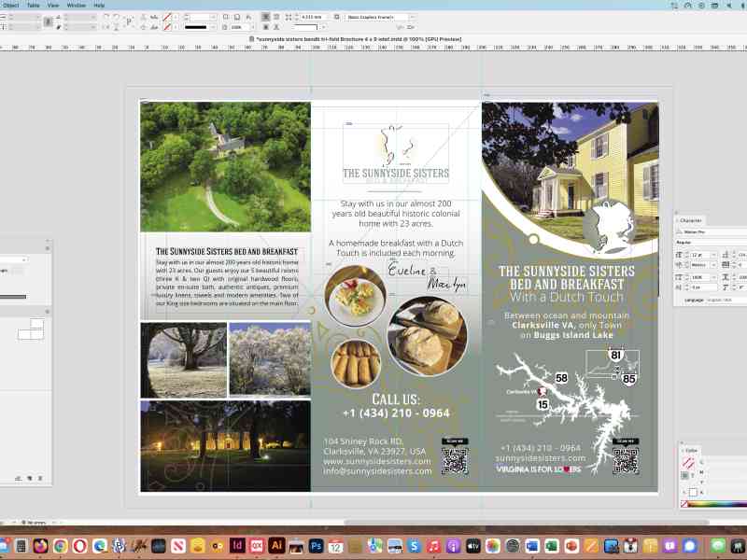Viewport: 747px width, 560px height.
Task: Open Apple TV from the dock
Action: [x=473, y=545]
